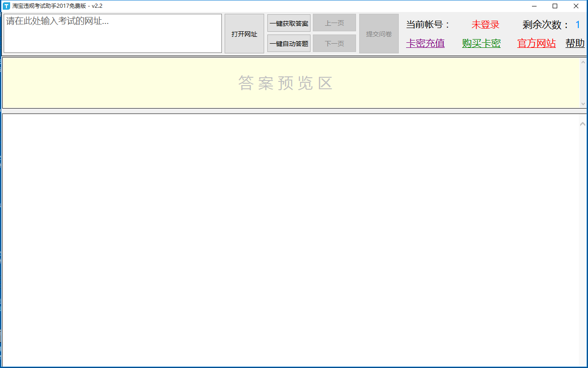The width and height of the screenshot is (588, 368).
Task: Go to previous page with 上一页
Action: [x=334, y=23]
